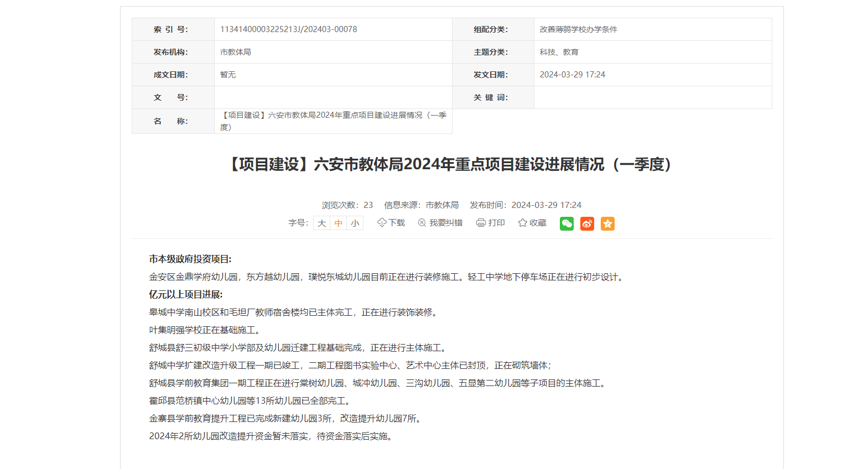The width and height of the screenshot is (868, 469).
Task: Click the 我要纠错 text link
Action: 445,223
